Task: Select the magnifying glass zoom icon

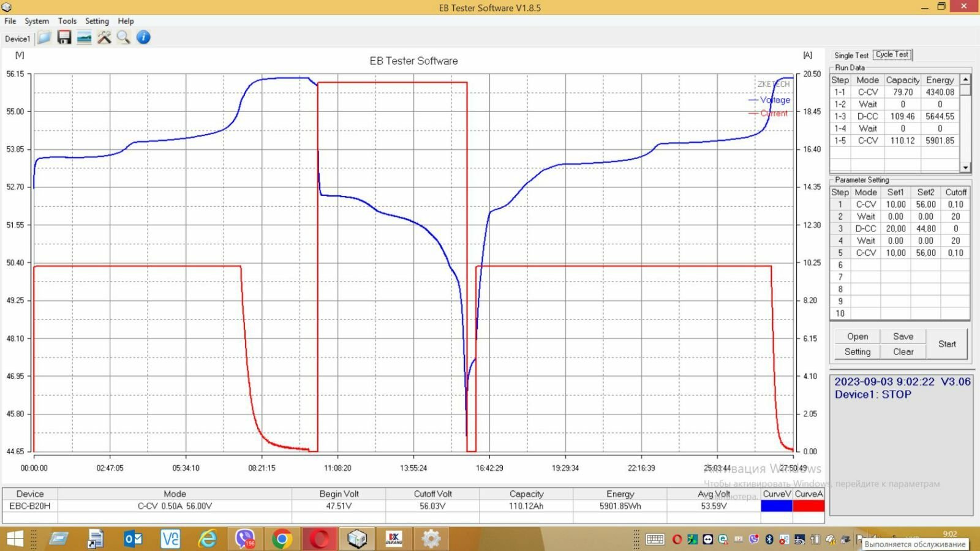Action: tap(124, 38)
